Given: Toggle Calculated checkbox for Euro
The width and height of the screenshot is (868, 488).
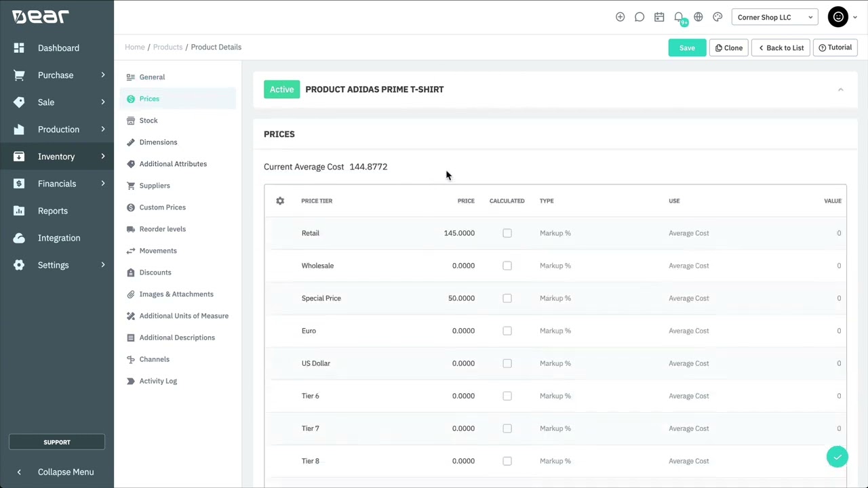Looking at the screenshot, I should (x=507, y=331).
